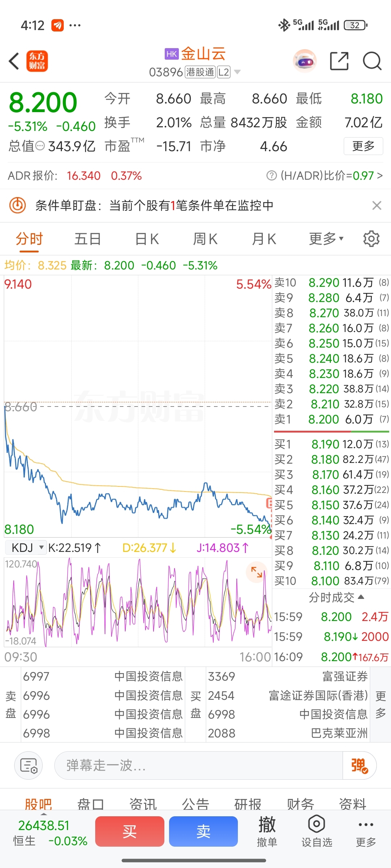The image size is (391, 868).
Task: Open the bottom 更多 three-dots menu
Action: tap(366, 832)
